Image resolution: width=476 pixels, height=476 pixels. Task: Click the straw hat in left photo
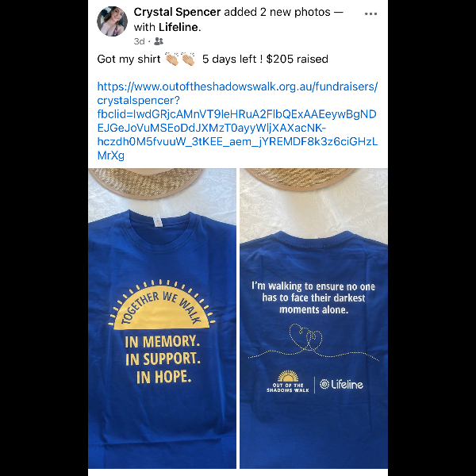[x=146, y=182]
